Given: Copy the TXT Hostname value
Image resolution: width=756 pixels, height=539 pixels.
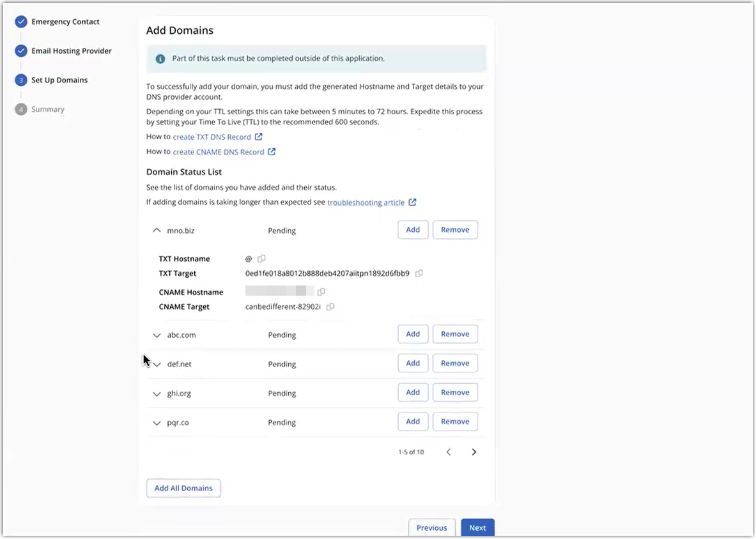Looking at the screenshot, I should tap(261, 259).
